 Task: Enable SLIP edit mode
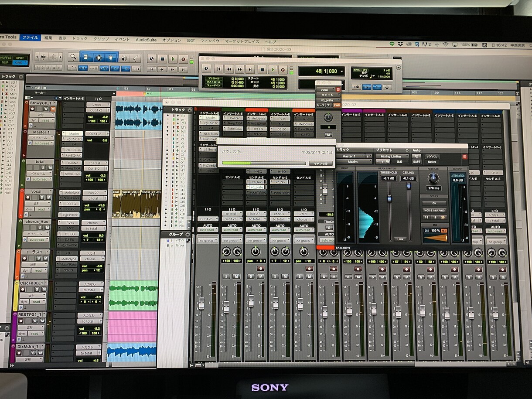click(5, 62)
